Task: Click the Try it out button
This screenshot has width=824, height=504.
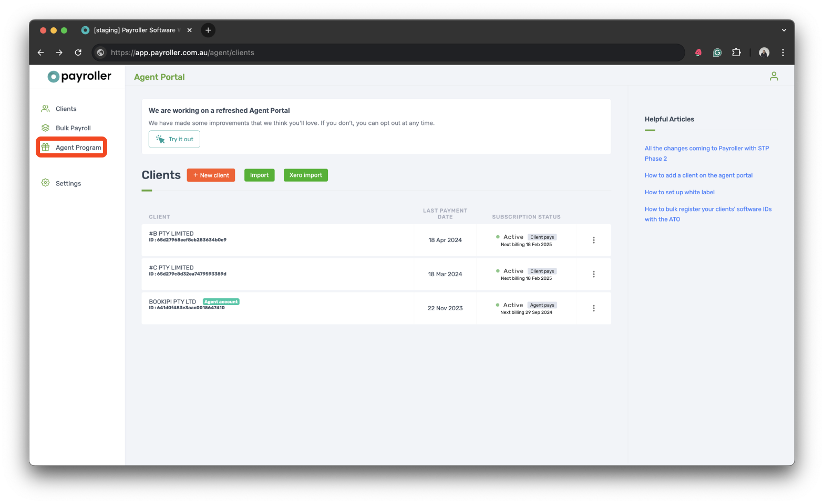Action: click(x=174, y=139)
